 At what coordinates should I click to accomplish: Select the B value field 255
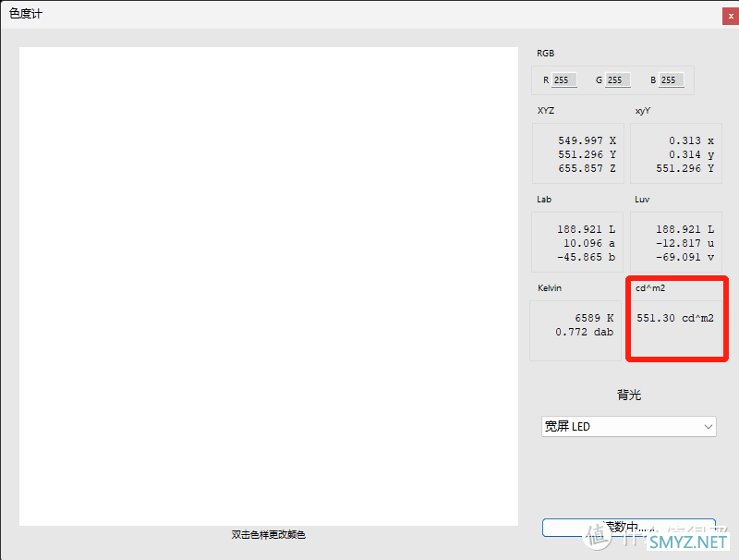tap(672, 80)
